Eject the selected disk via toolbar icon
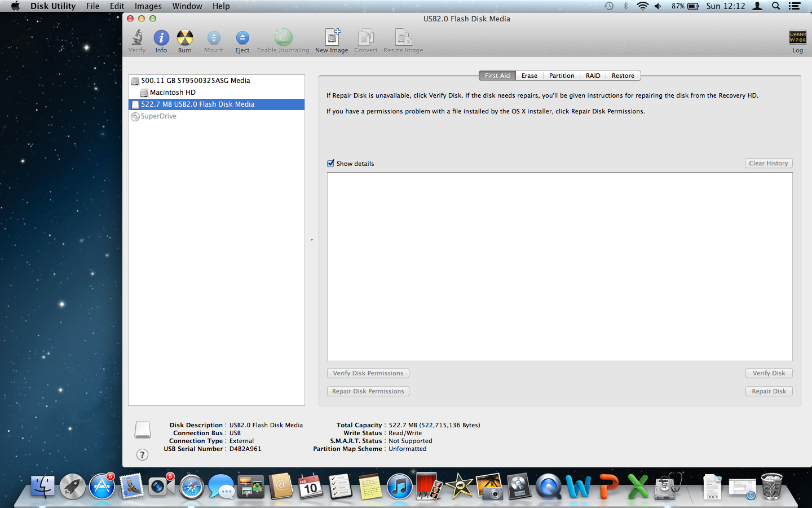 coord(242,38)
